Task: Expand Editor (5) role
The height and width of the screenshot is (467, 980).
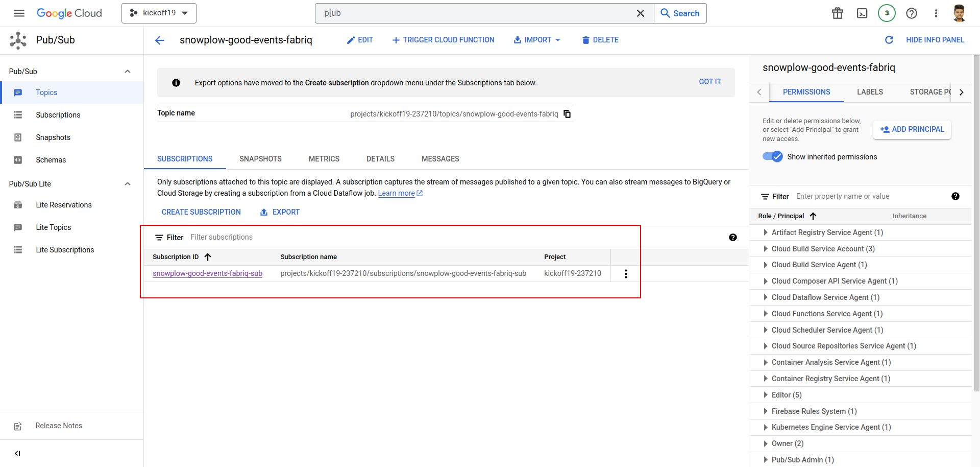Action: click(x=766, y=395)
